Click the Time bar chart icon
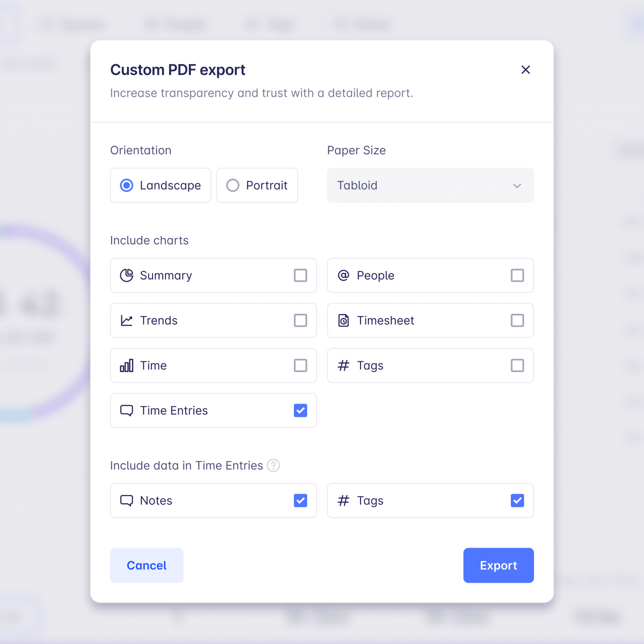Viewport: 644px width, 644px height. click(126, 365)
